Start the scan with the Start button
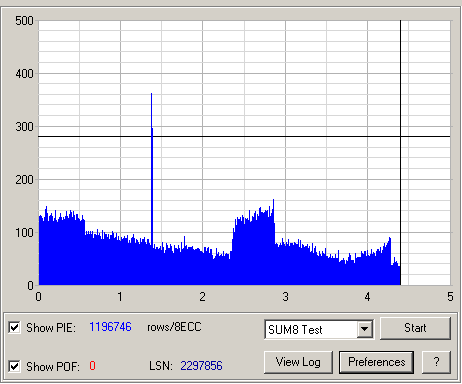462x384 pixels. tap(415, 328)
